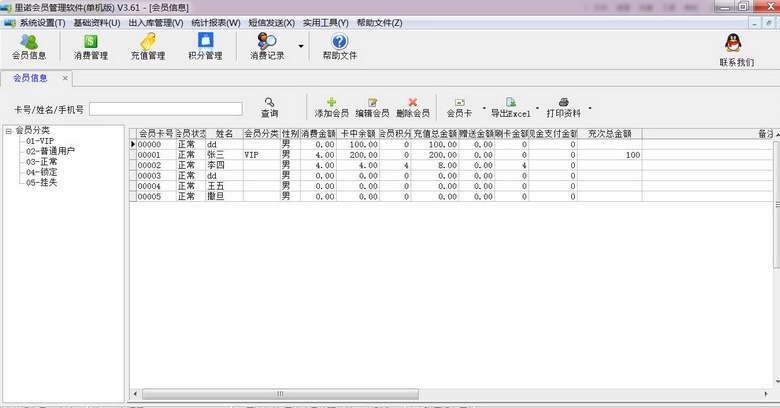This screenshot has height=408, width=780.
Task: Click the horizontal scrollbar thumb under the table
Action: [x=280, y=394]
